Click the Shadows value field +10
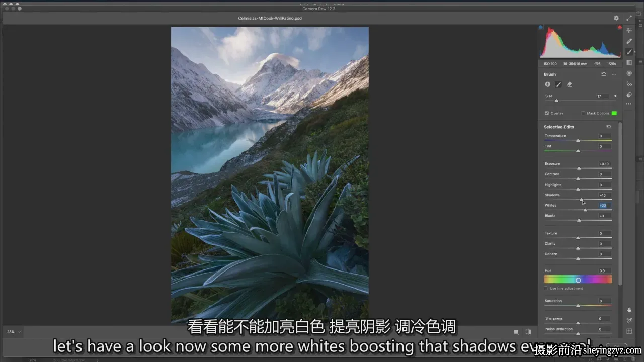644x362 pixels. pos(604,195)
